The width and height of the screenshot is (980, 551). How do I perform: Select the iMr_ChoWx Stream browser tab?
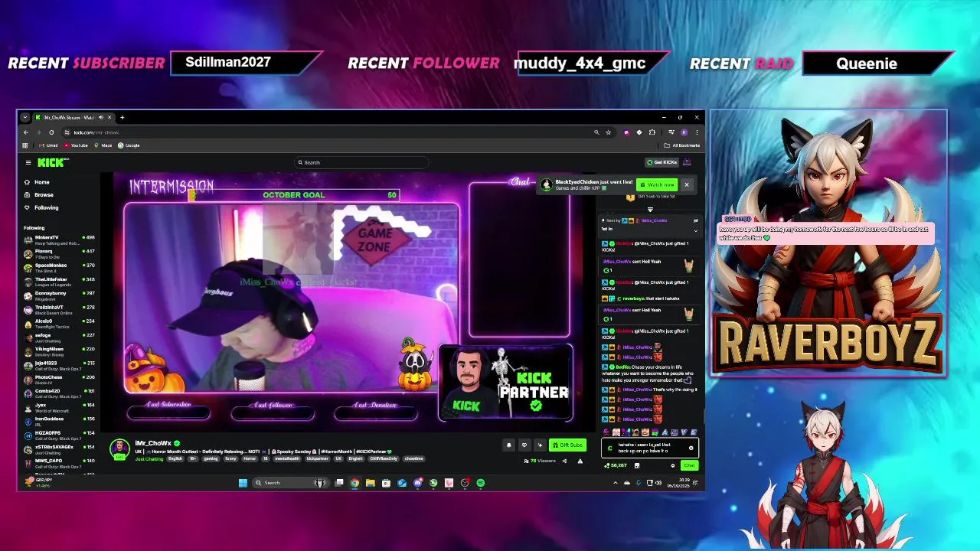73,117
